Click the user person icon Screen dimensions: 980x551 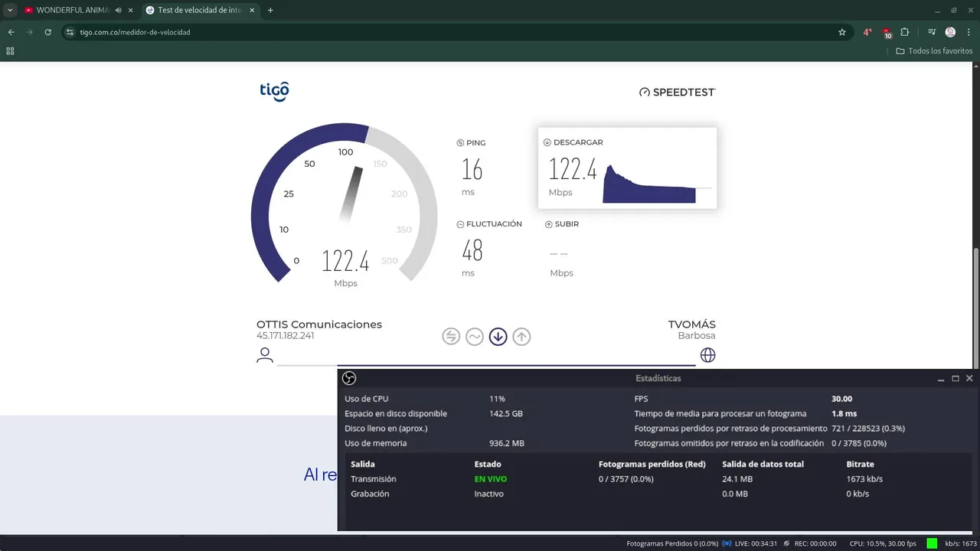coord(265,355)
